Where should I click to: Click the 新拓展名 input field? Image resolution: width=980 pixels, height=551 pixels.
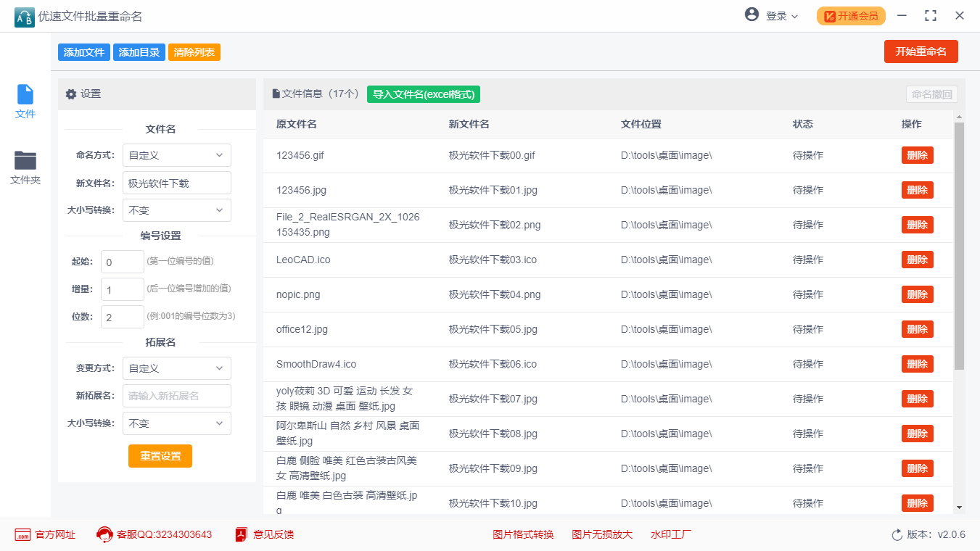click(177, 396)
